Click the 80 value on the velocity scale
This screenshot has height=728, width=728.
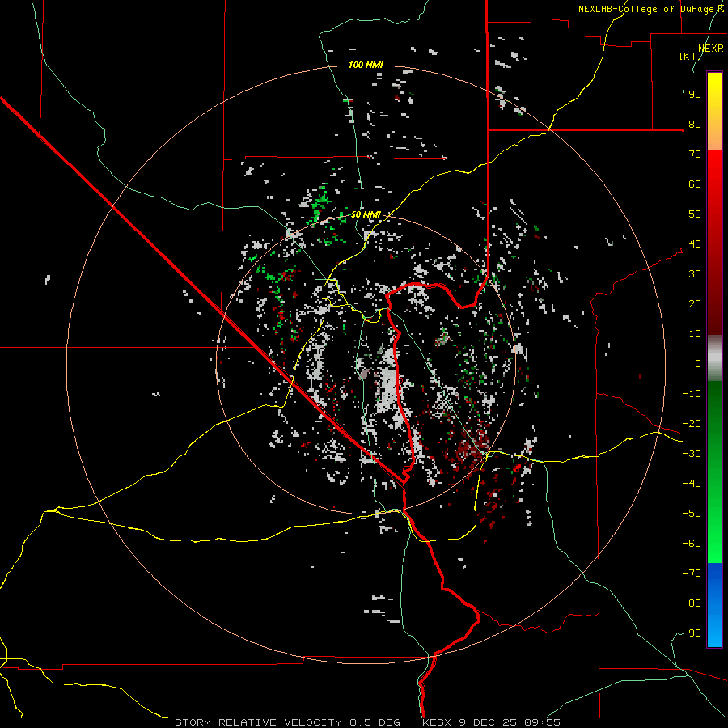pyautogui.click(x=695, y=125)
